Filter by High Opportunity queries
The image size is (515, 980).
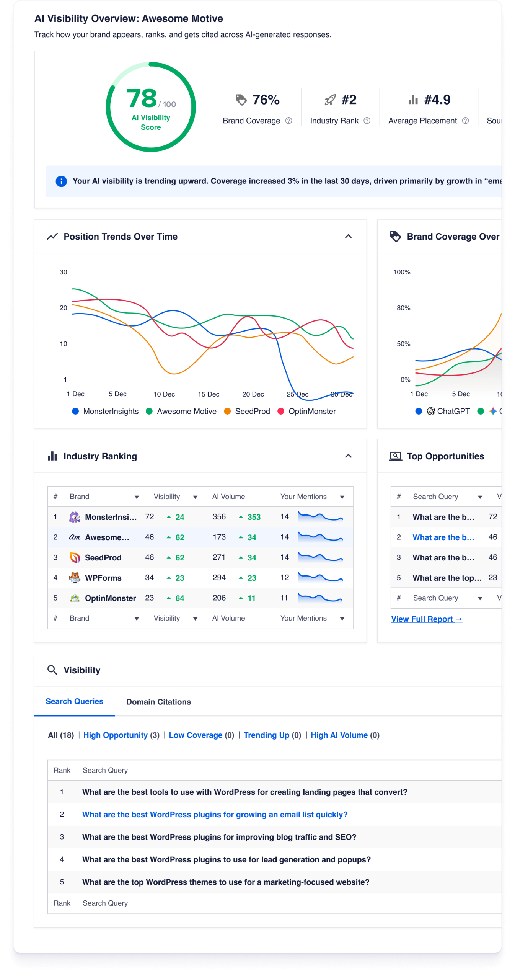tap(121, 735)
